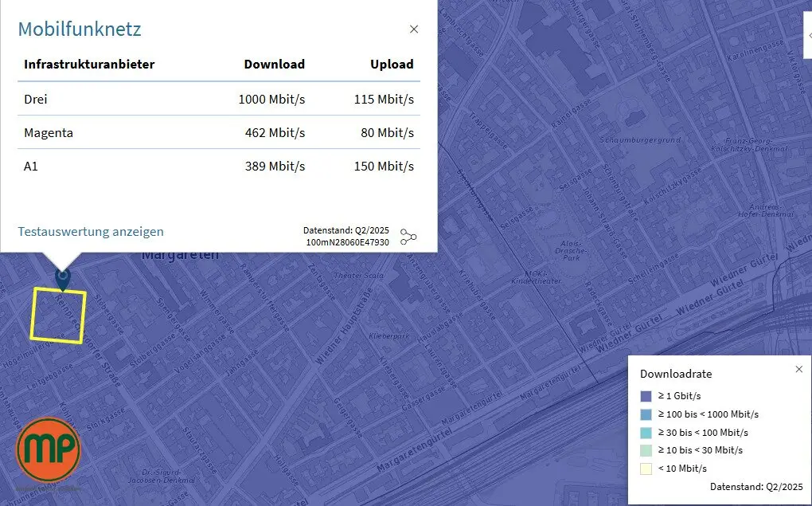
Task: Click Datenstand: Q2/2025 in the legend
Action: coord(756,487)
